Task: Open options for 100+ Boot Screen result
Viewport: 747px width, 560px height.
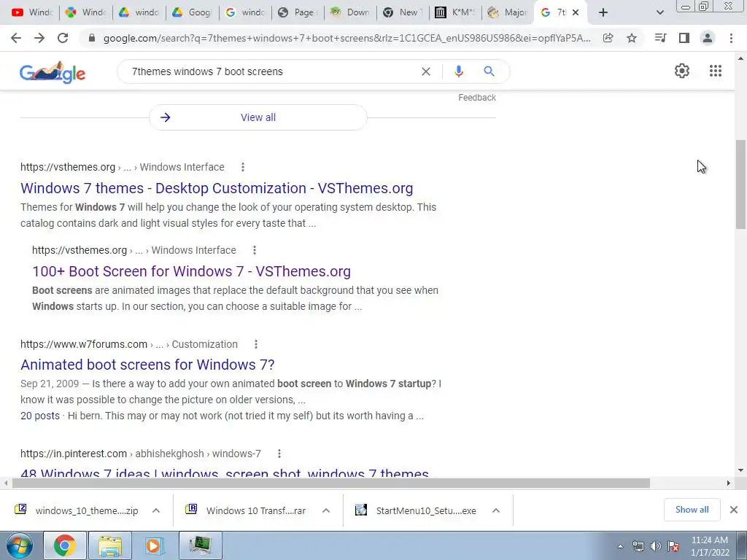Action: [255, 250]
